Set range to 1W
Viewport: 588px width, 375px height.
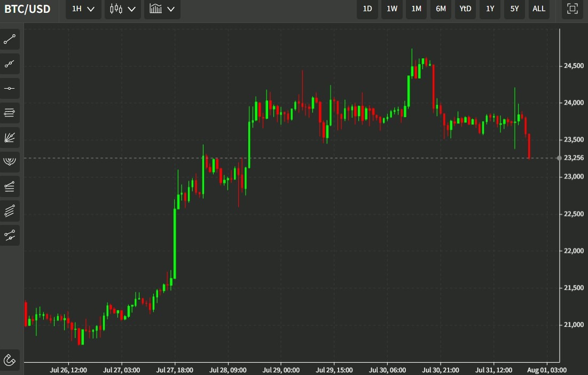pyautogui.click(x=392, y=9)
